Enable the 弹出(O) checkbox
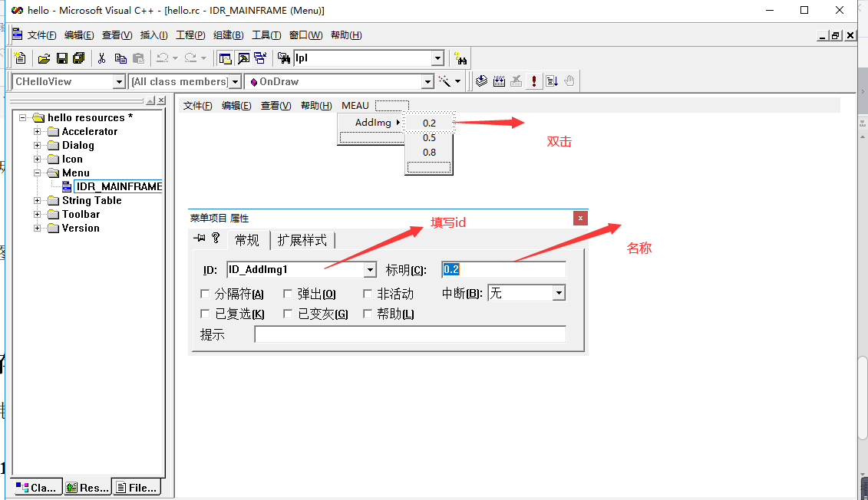 click(x=289, y=293)
